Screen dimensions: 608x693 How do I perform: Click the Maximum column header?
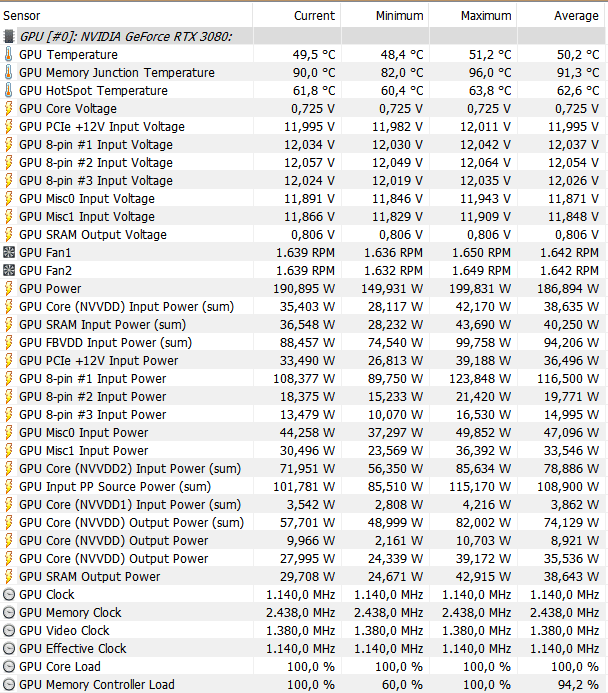click(x=486, y=16)
